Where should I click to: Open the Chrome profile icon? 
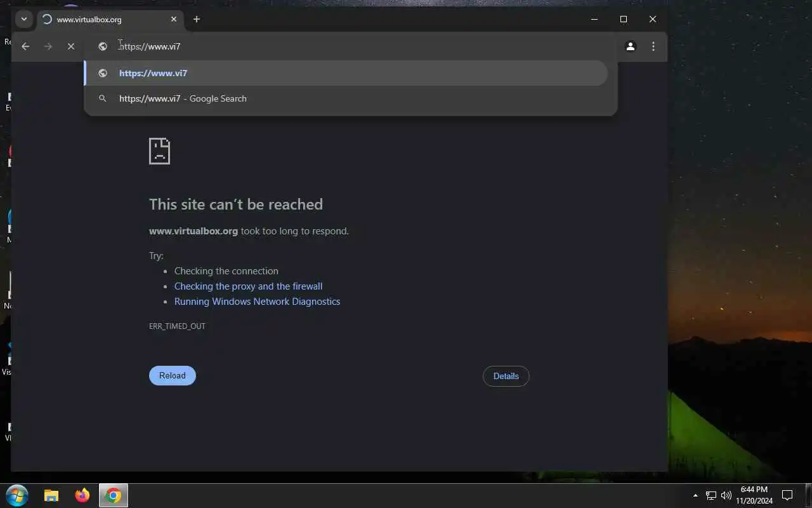[x=631, y=46]
